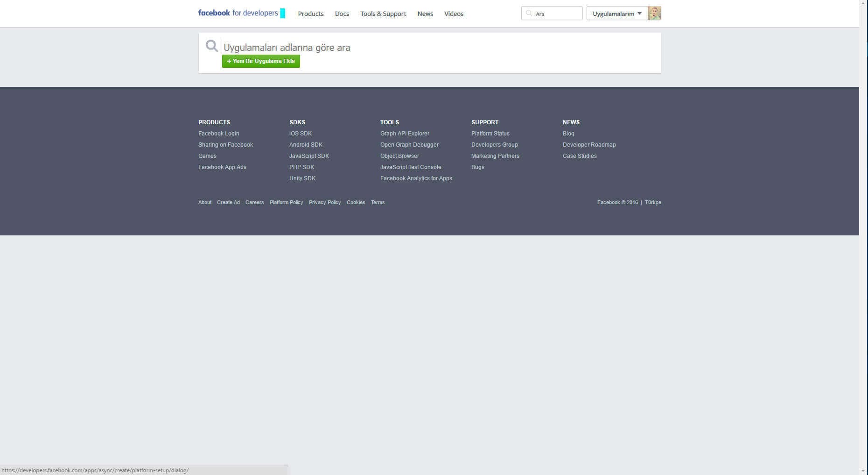Viewport: 868px width, 475px height.
Task: Open Games footer link
Action: point(207,156)
